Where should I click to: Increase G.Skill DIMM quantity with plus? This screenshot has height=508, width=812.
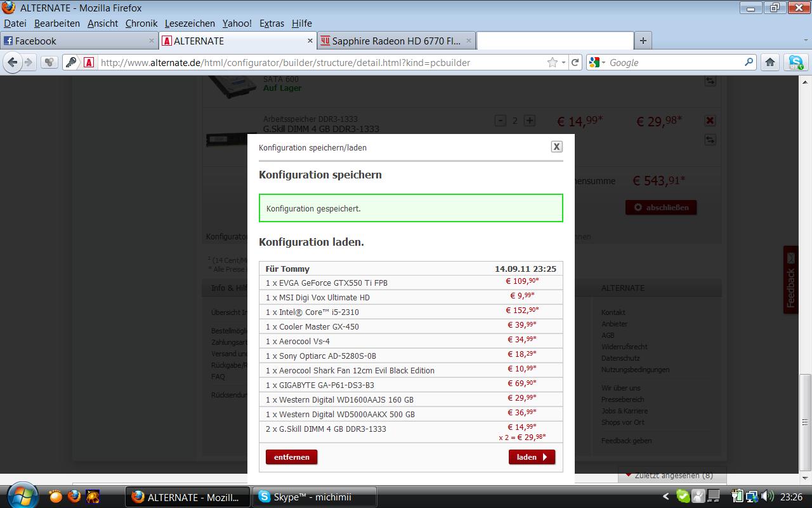pos(530,121)
